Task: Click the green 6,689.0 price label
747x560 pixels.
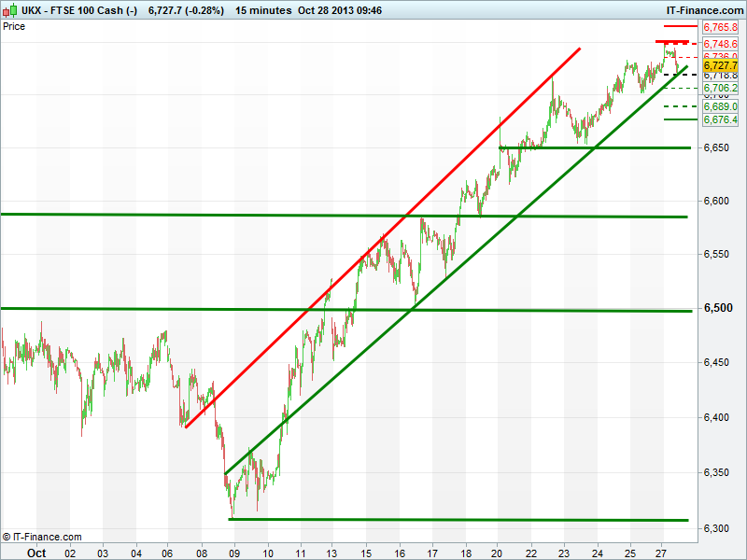Action: (x=720, y=106)
